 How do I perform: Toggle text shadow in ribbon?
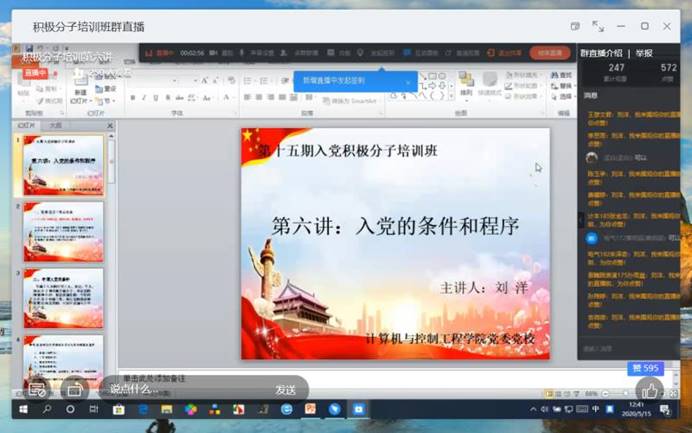[x=168, y=98]
